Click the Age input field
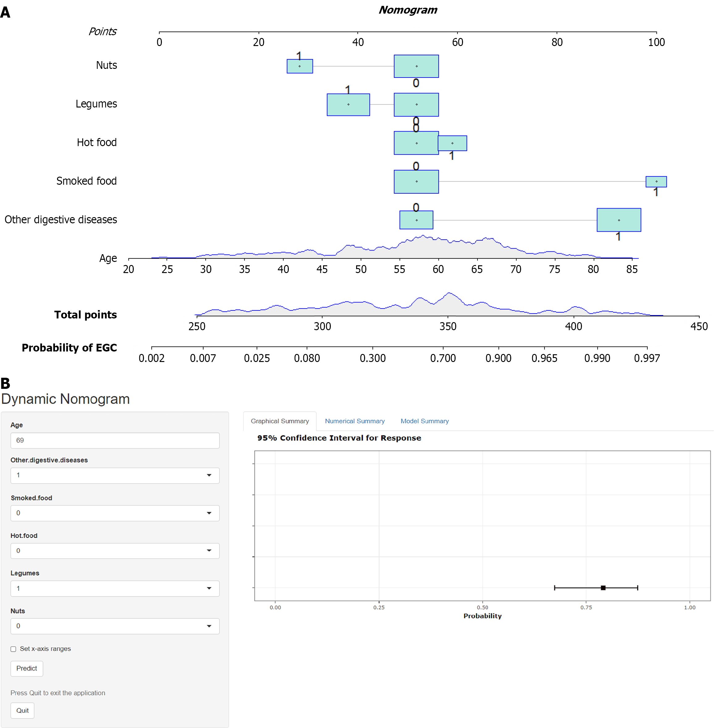Viewport: 715px width, 728px height. 115,440
